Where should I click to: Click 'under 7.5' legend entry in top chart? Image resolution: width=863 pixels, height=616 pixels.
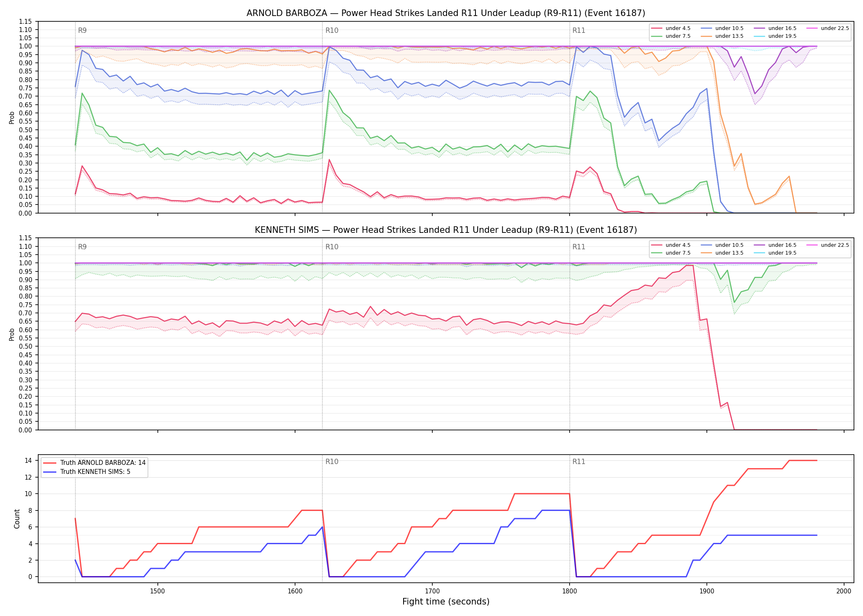click(x=671, y=36)
